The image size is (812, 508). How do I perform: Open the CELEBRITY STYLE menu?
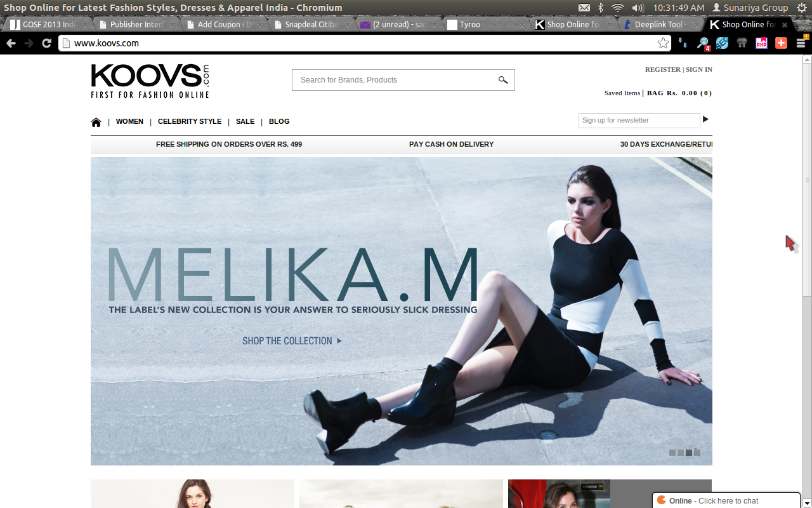coord(190,121)
